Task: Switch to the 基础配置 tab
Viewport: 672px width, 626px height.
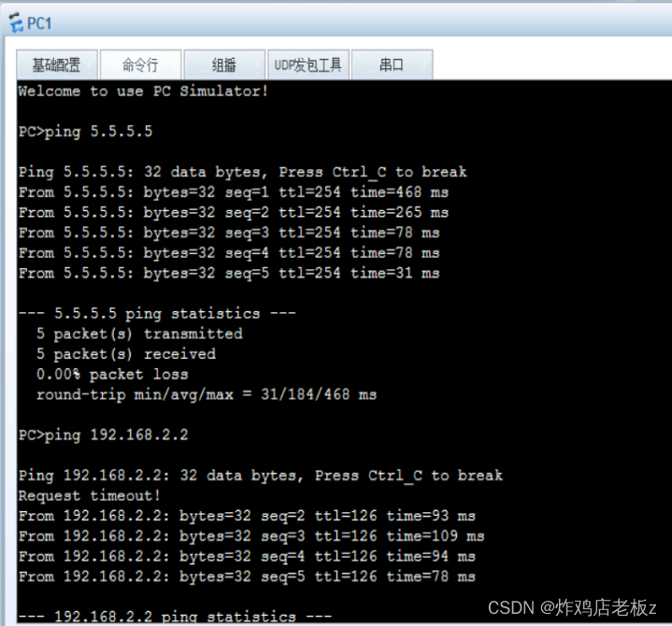Action: (57, 65)
